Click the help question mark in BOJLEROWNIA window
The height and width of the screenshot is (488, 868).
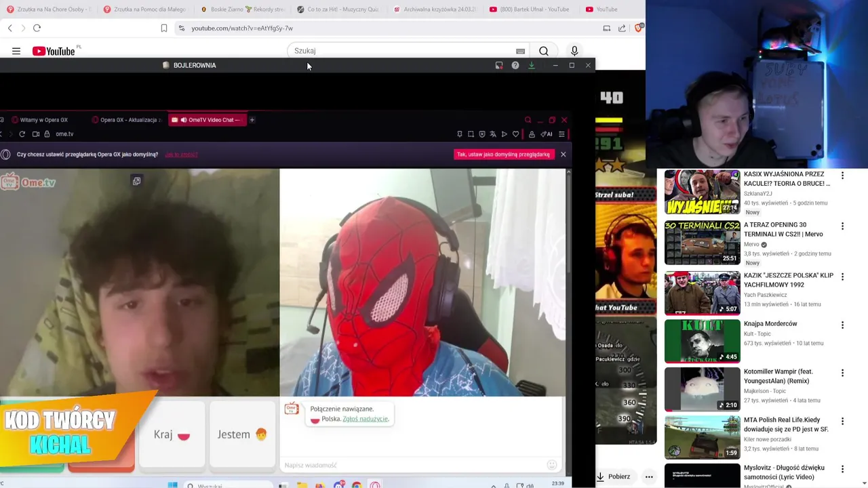515,65
